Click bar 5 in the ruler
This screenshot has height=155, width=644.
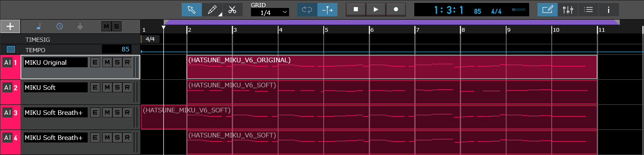click(326, 30)
